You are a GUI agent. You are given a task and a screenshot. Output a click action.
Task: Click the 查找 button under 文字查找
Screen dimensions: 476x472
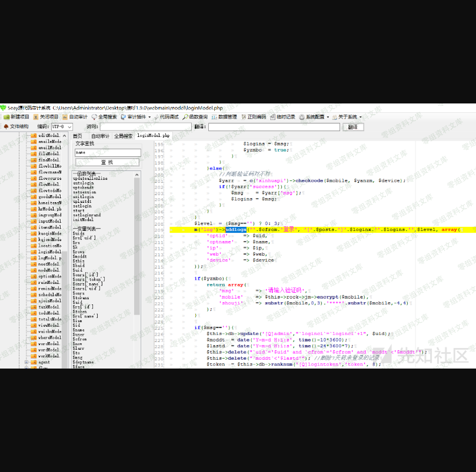click(107, 162)
